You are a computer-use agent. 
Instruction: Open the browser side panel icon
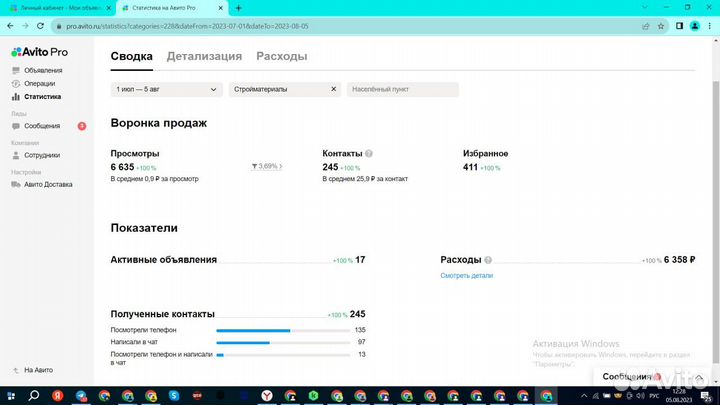680,26
